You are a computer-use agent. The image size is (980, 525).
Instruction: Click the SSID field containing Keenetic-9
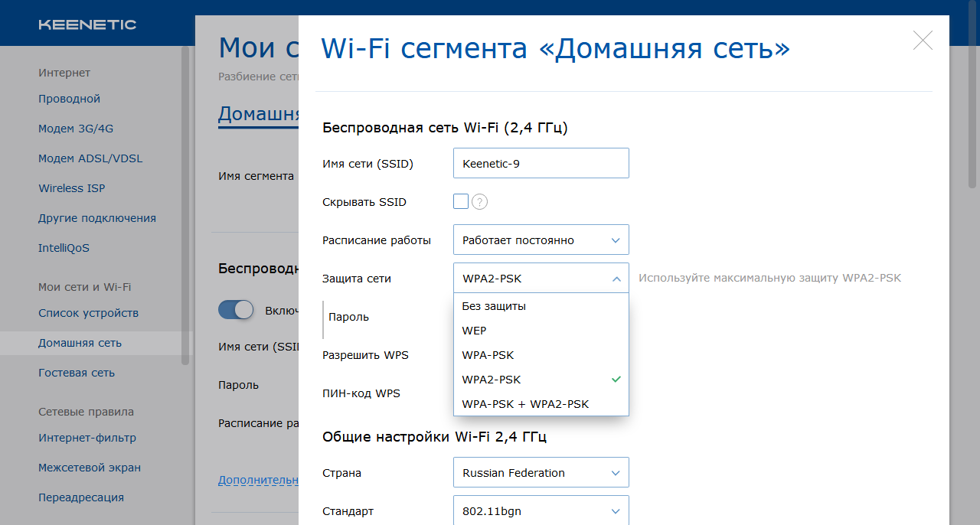(x=541, y=163)
